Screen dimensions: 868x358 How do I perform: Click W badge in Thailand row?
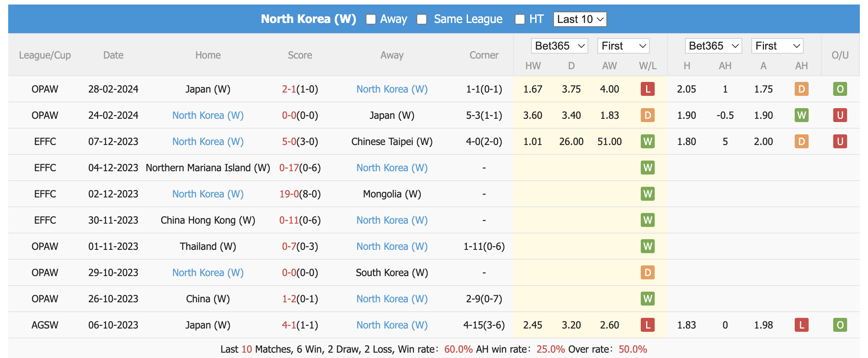[x=648, y=246]
